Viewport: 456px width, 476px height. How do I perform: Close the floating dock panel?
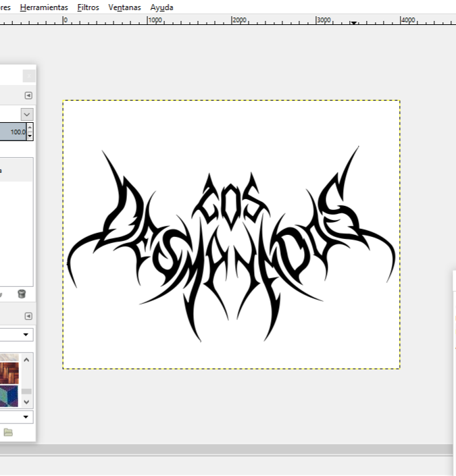point(29,76)
